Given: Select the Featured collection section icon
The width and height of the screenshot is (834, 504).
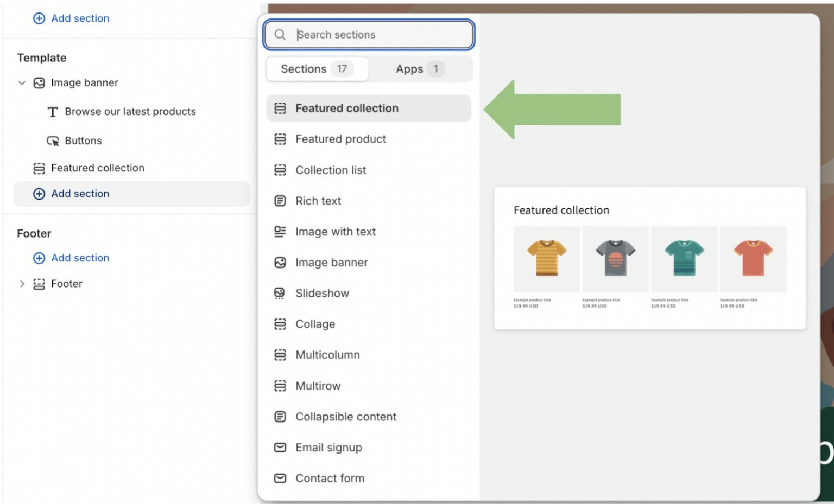Looking at the screenshot, I should coord(280,108).
